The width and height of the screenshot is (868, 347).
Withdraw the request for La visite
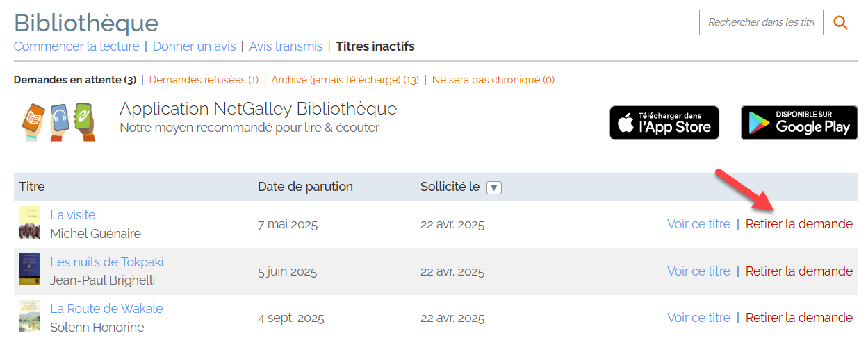click(x=799, y=224)
